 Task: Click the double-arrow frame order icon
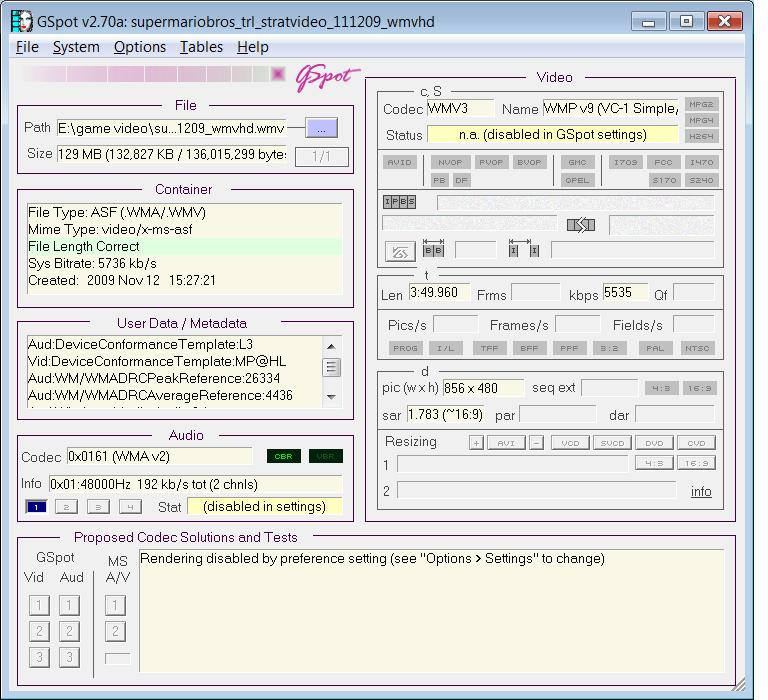tap(580, 225)
